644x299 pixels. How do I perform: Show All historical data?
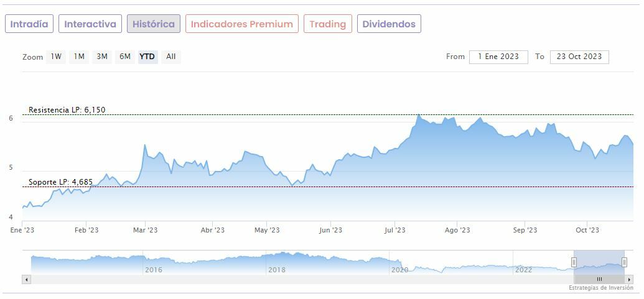[171, 57]
